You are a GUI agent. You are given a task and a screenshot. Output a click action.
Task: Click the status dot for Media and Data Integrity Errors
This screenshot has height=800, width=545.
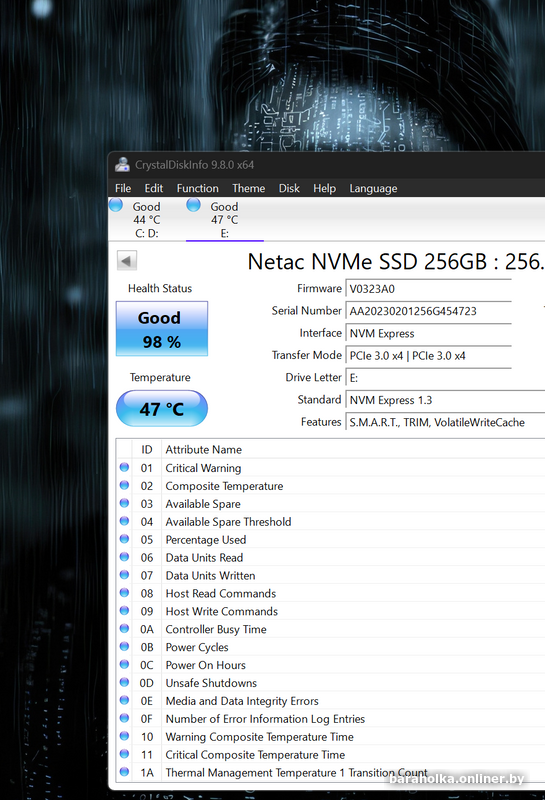[124, 700]
